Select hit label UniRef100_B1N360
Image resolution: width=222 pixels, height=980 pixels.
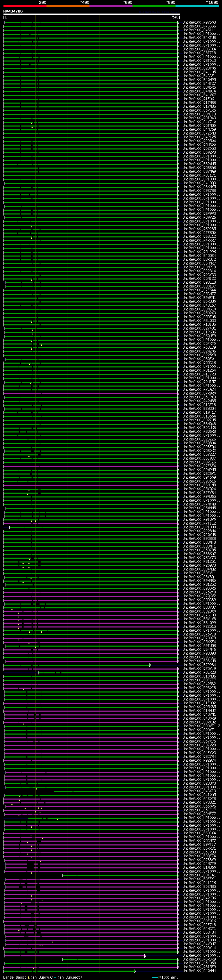(199, 867)
